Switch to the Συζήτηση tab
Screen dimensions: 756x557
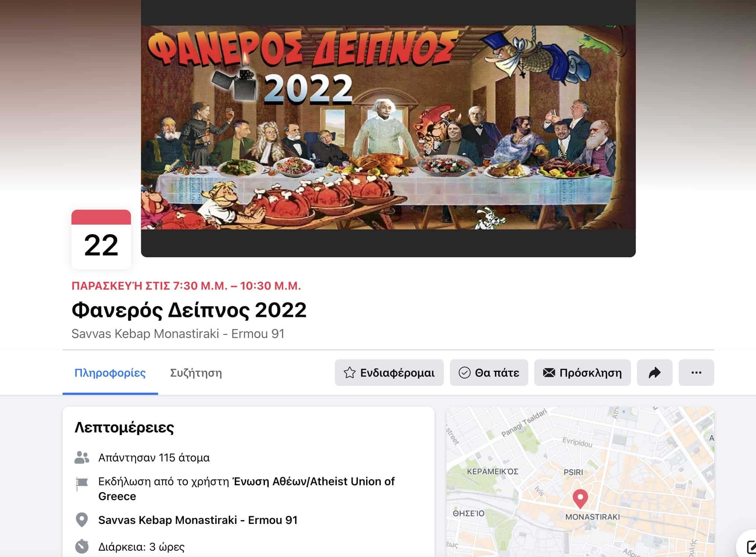(196, 373)
